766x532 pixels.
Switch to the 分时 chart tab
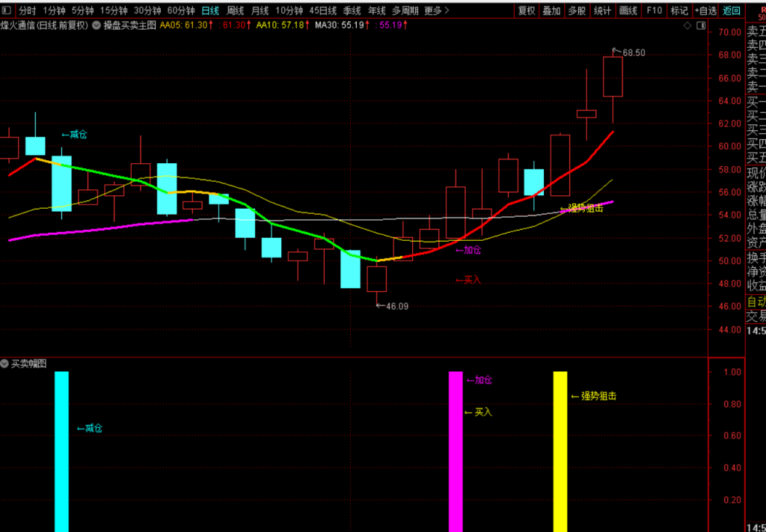coord(28,10)
